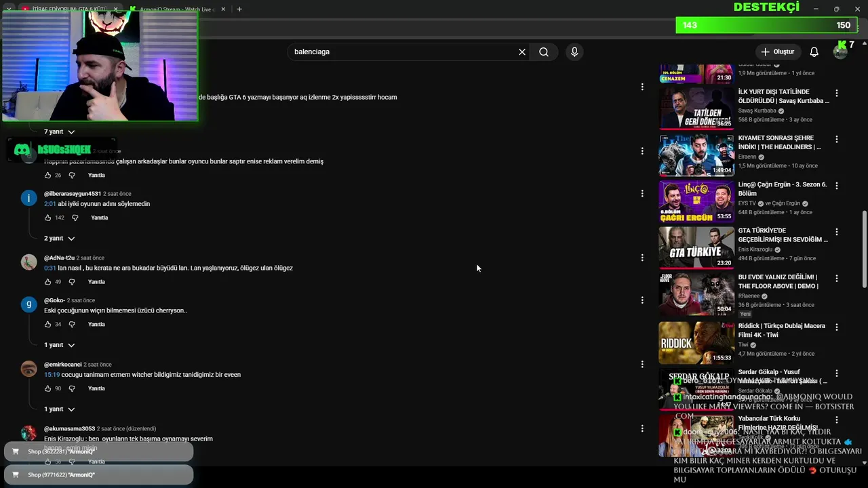The width and height of the screenshot is (868, 488).
Task: Expand the 7 yanıt replies
Action: (x=59, y=131)
